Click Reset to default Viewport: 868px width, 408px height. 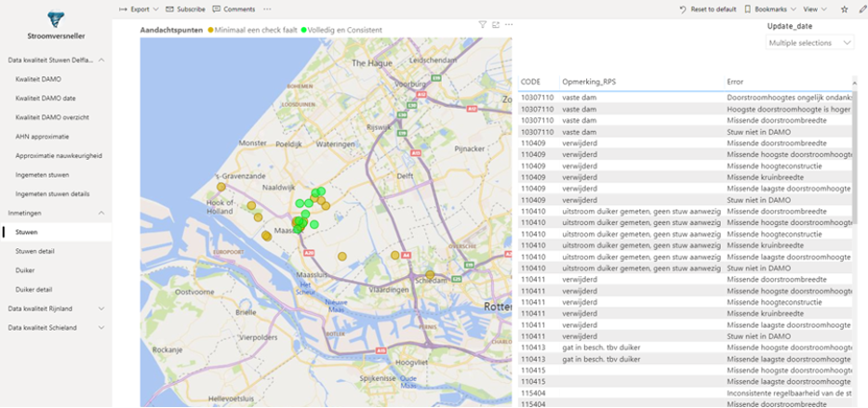[x=708, y=9]
